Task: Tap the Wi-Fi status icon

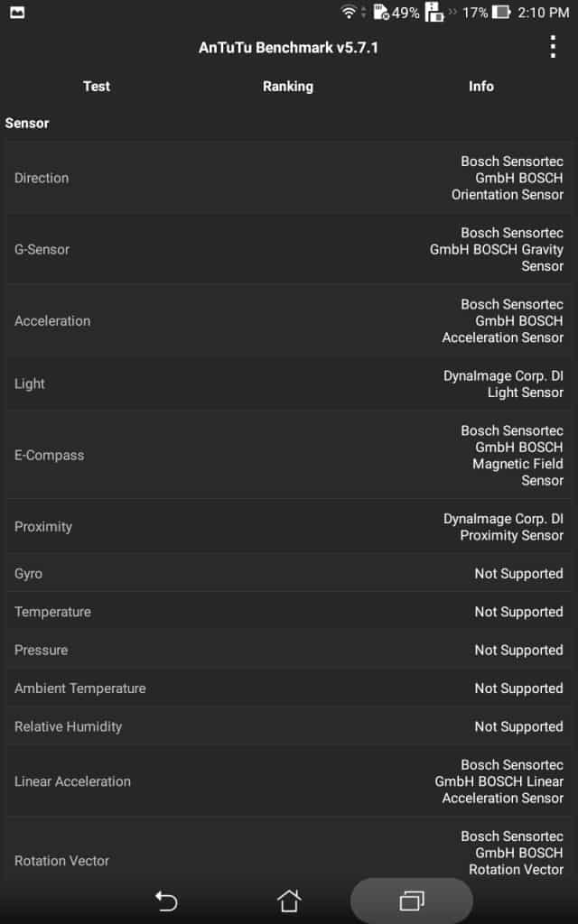Action: [x=349, y=13]
